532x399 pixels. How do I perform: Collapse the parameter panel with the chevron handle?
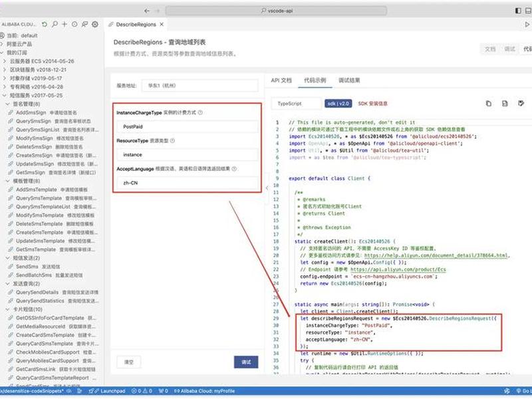point(267,188)
